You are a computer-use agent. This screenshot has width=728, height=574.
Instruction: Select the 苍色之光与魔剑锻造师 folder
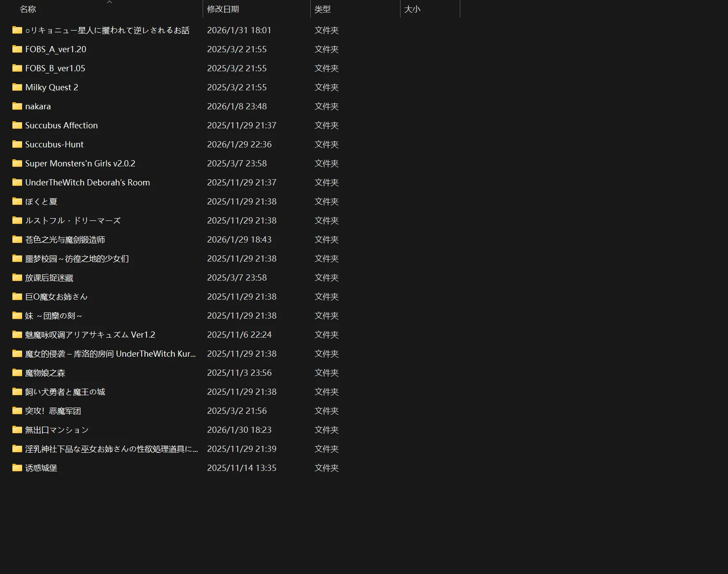click(65, 239)
